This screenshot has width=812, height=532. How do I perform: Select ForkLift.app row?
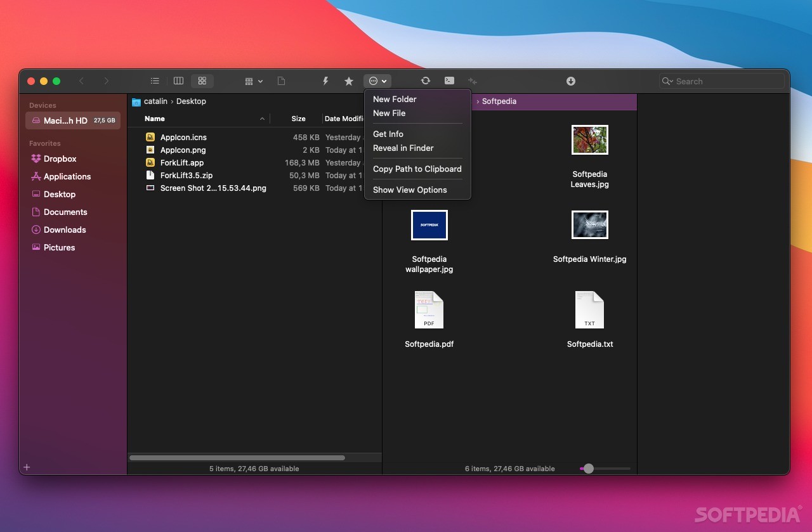click(254, 162)
